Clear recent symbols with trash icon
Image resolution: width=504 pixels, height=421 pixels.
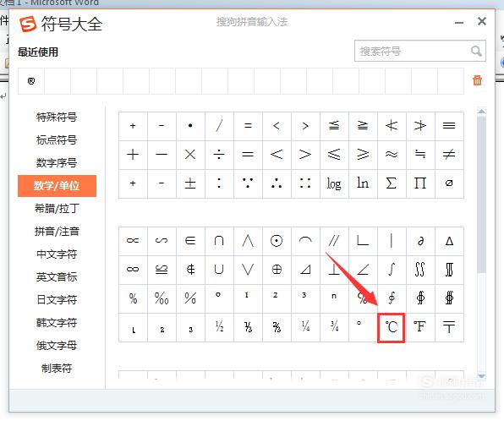coord(477,80)
